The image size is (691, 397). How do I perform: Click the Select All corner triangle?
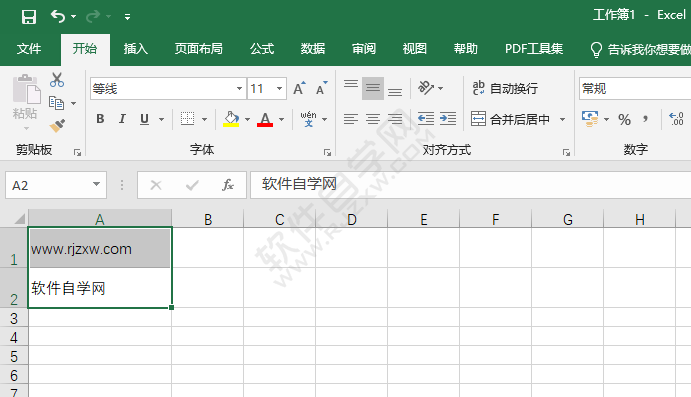tap(19, 219)
